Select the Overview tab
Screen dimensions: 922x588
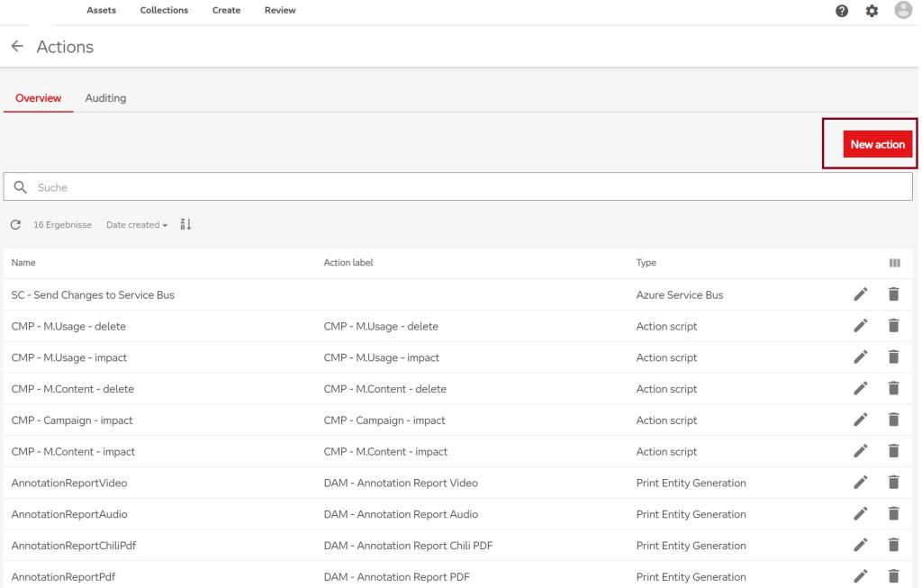[x=39, y=98]
